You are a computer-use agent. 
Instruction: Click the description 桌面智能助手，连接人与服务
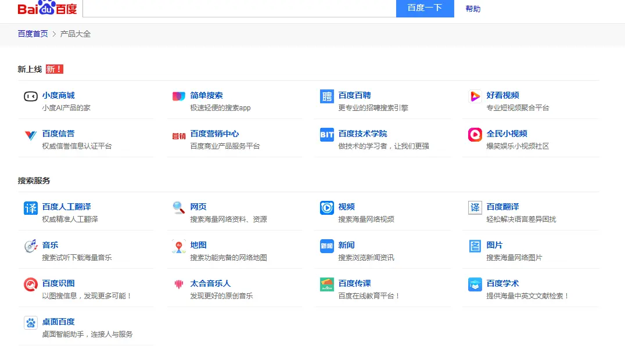click(x=87, y=334)
